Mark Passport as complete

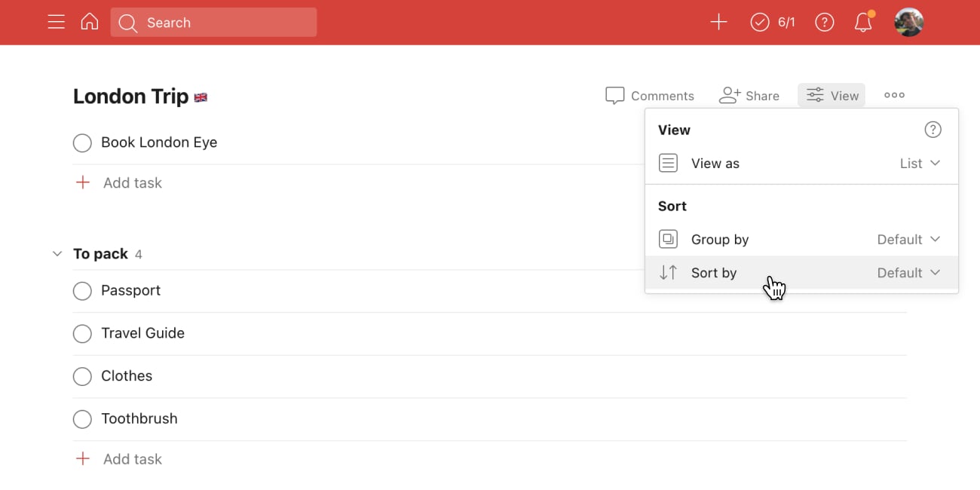click(82, 290)
